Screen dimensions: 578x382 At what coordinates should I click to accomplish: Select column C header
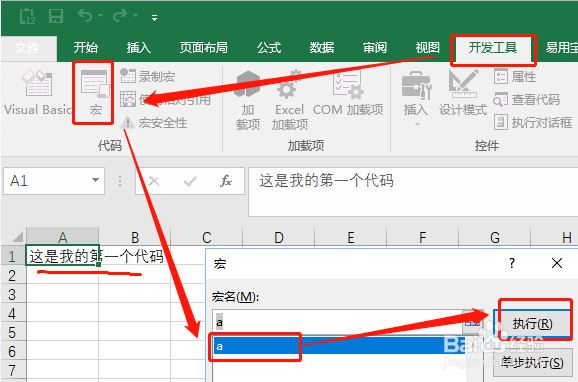207,237
